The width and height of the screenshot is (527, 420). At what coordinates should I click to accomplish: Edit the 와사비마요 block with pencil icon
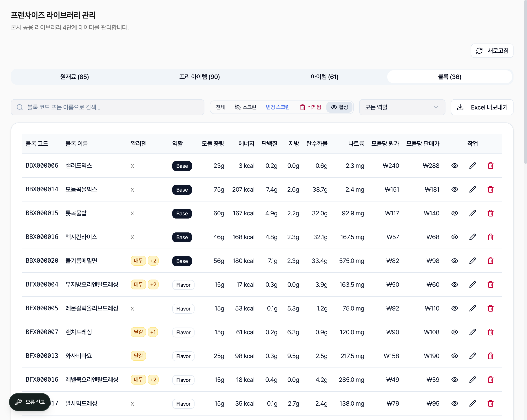point(472,356)
